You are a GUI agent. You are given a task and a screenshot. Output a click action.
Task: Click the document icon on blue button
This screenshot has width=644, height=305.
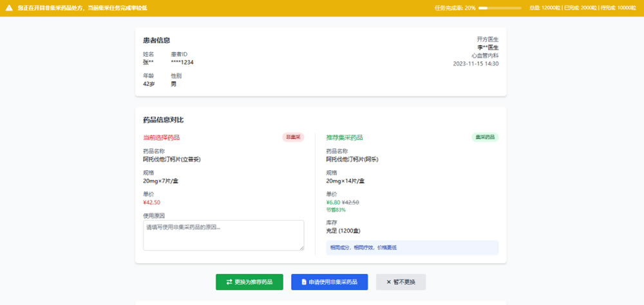[x=304, y=282]
